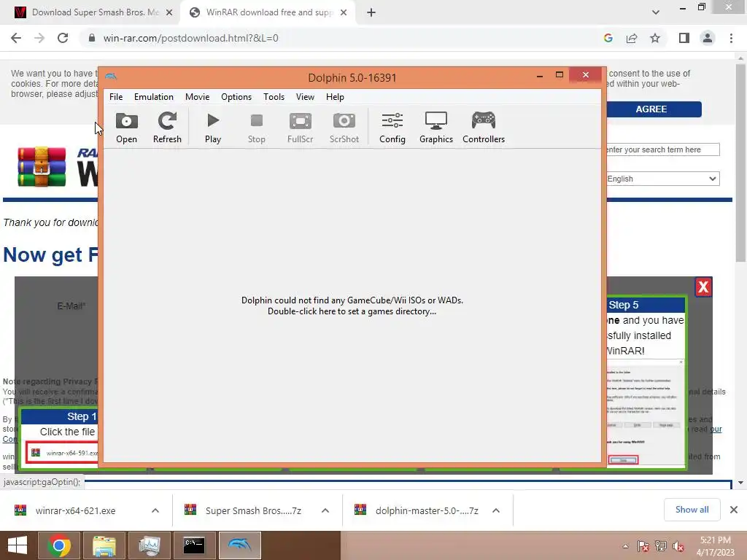This screenshot has height=560, width=747.
Task: Open the Options menu
Action: coord(236,97)
